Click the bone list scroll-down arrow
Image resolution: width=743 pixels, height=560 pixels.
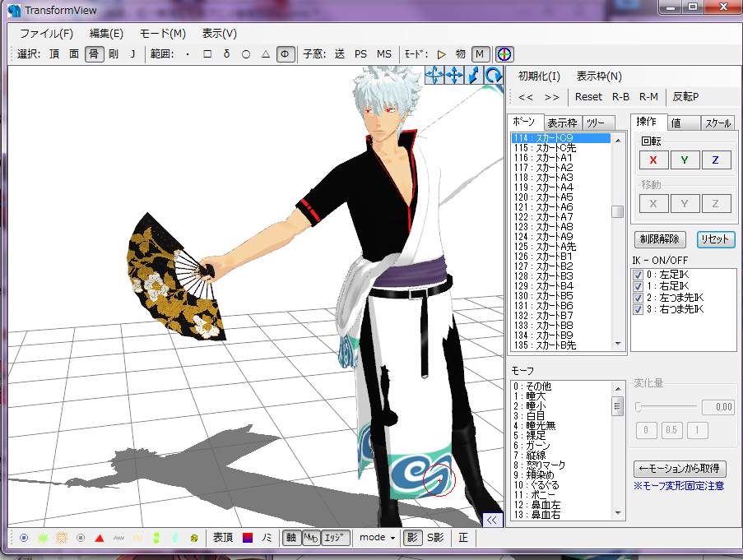tap(618, 344)
